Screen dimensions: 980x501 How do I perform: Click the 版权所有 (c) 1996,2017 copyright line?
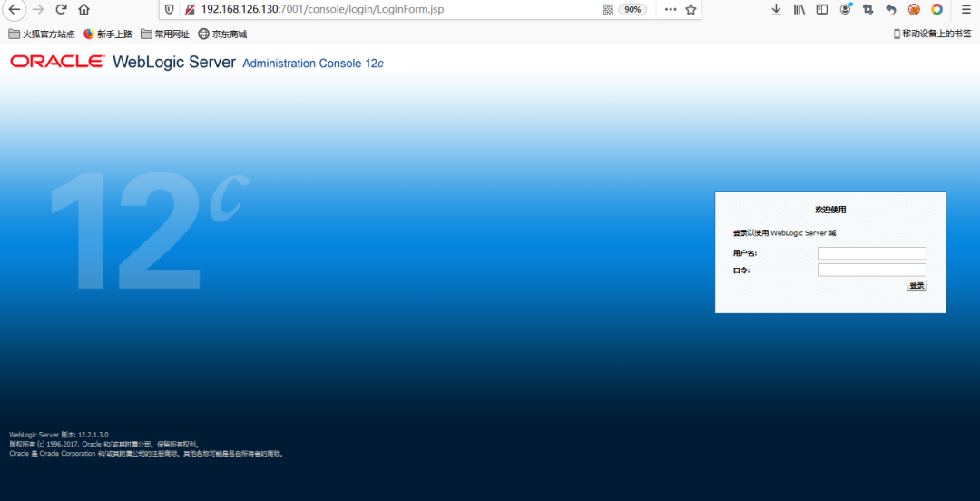(103, 444)
